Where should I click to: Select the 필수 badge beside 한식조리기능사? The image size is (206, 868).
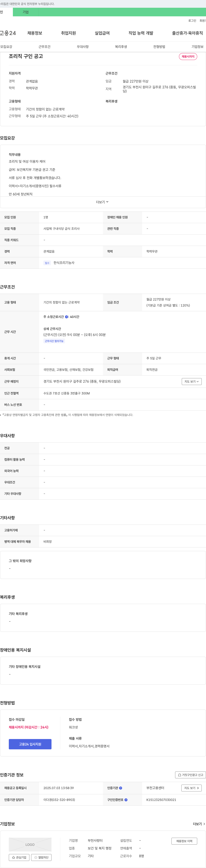coord(47,263)
